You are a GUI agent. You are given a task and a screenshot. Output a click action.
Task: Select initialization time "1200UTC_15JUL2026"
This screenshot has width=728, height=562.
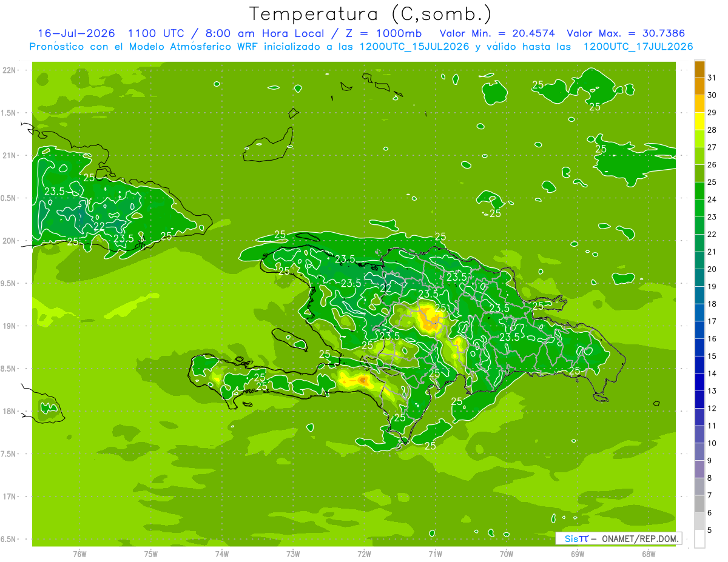pos(414,47)
